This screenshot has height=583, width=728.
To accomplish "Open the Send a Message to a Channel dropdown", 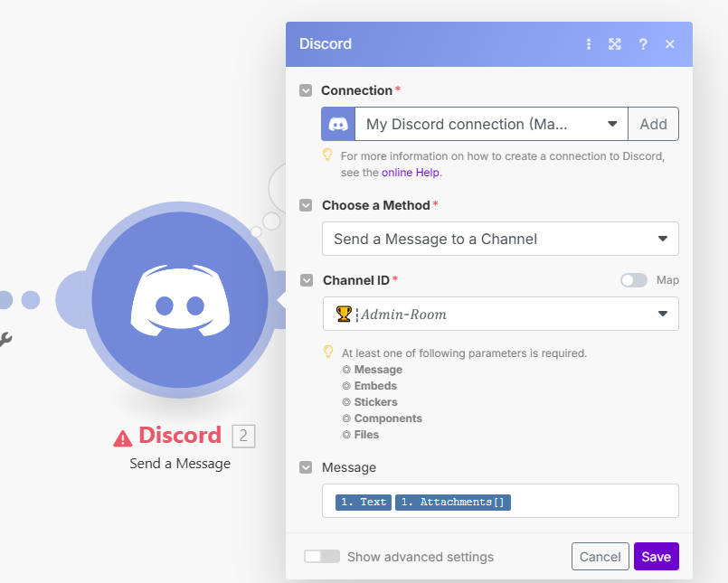I will coord(500,239).
